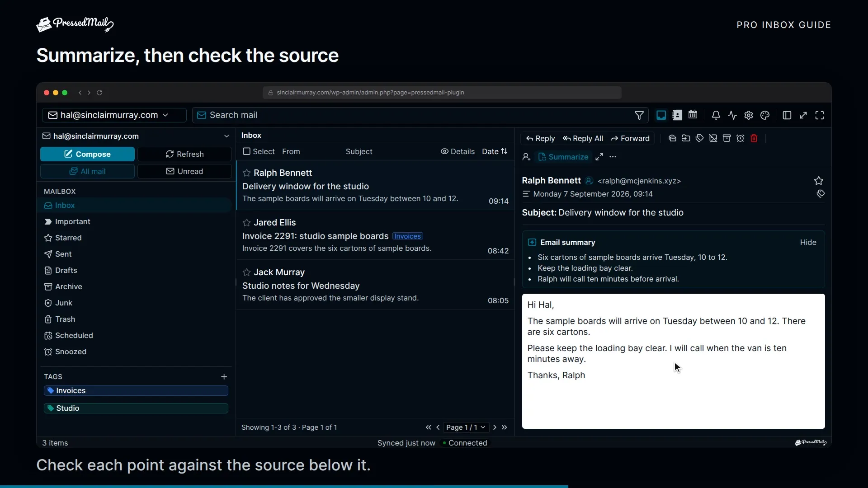868x488 pixels.
Task: Mark message as junk icon
Action: (713, 138)
